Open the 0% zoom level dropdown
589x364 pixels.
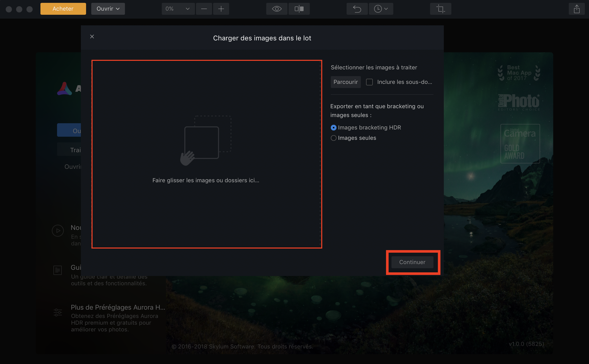(x=178, y=9)
